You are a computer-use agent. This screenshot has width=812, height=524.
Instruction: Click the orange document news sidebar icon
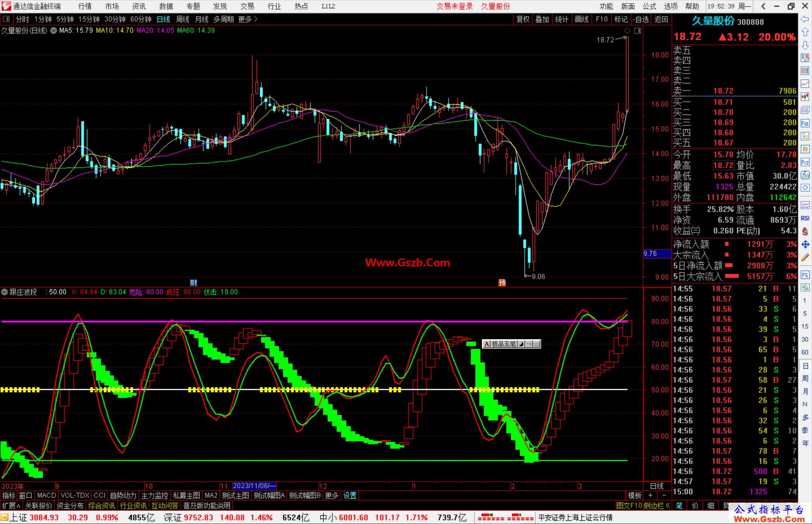805,149
